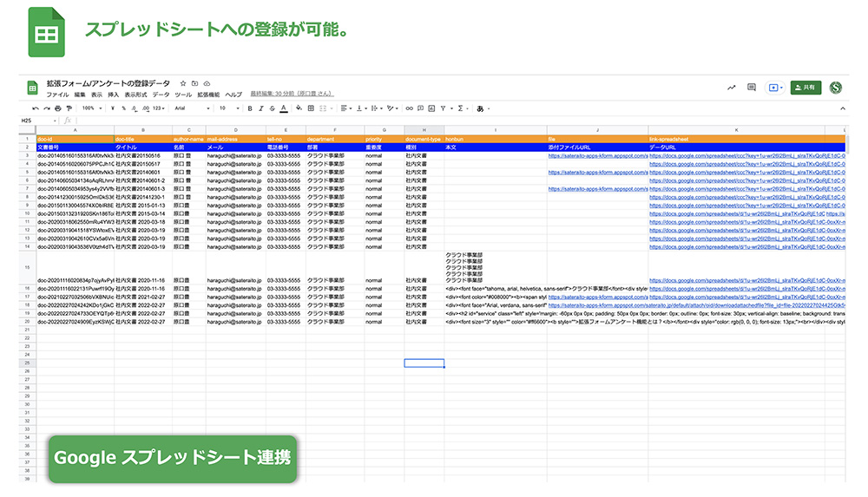Open the 表示形式 menu
Image resolution: width=868 pixels, height=497 pixels.
coord(135,95)
